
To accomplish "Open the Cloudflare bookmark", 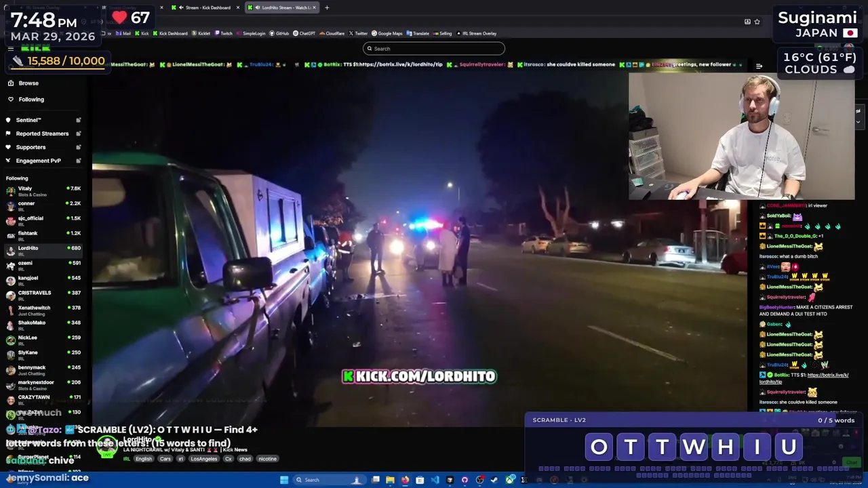I will [x=332, y=33].
